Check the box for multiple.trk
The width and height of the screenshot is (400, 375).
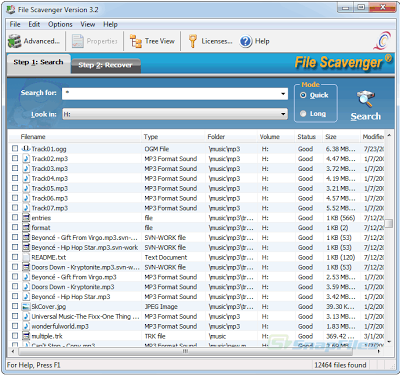coord(15,336)
